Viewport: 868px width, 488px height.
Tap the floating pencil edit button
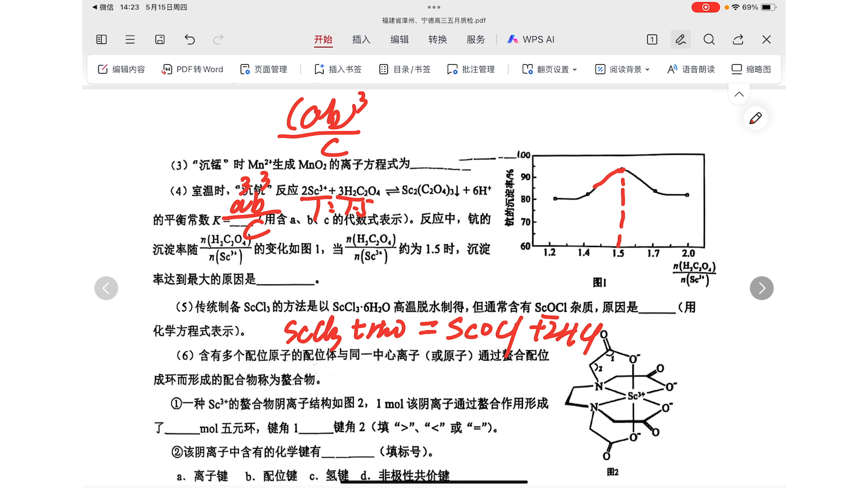click(755, 118)
